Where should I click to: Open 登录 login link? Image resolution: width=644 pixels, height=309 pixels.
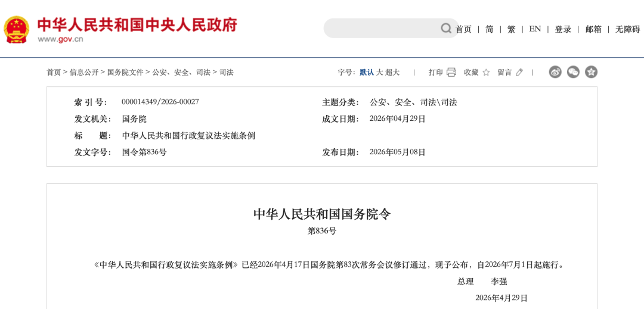563,29
